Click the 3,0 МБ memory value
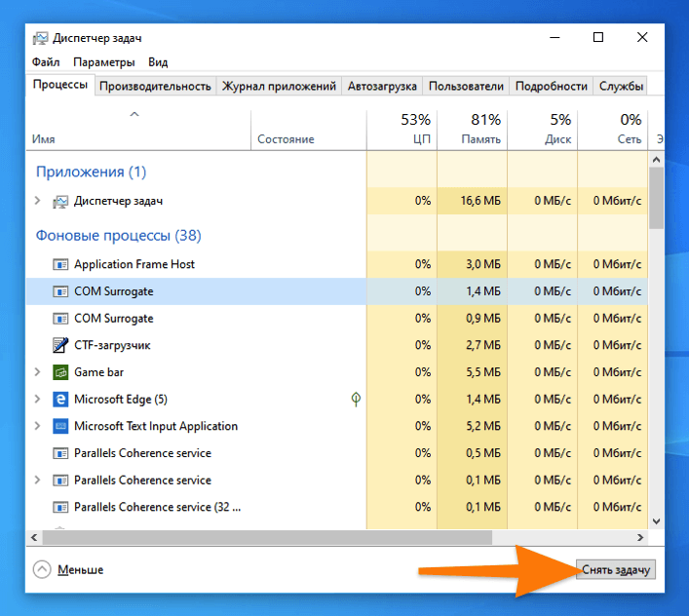689x616 pixels. tap(483, 264)
